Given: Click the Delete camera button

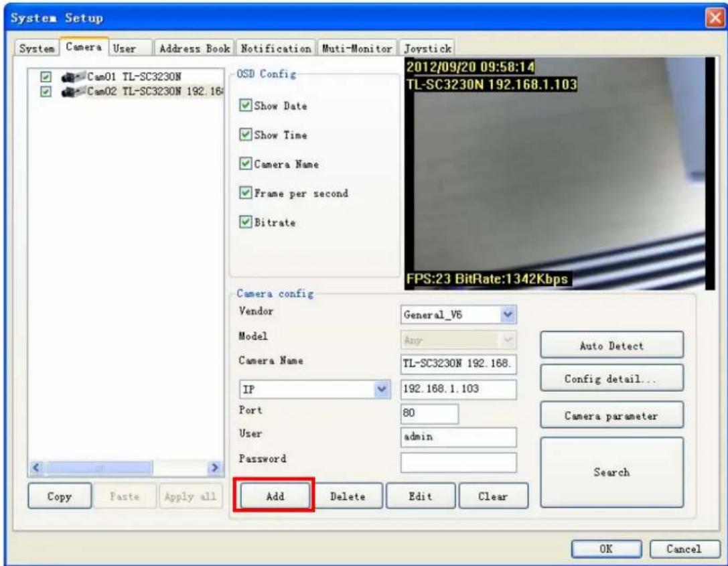Looking at the screenshot, I should pyautogui.click(x=348, y=496).
